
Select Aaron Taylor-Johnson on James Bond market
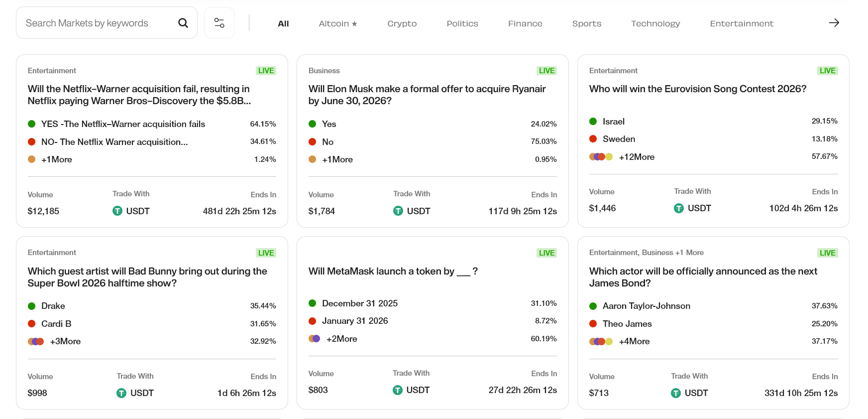tap(646, 305)
